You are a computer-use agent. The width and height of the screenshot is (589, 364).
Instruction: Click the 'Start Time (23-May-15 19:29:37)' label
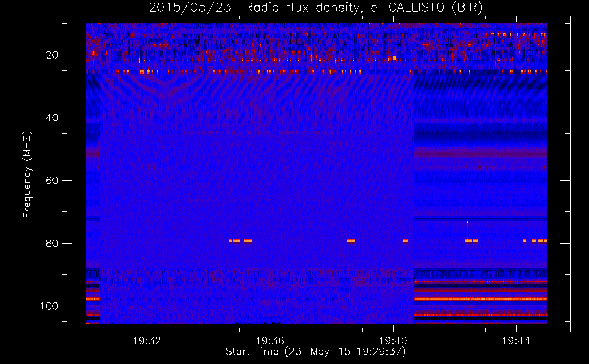[x=316, y=352]
